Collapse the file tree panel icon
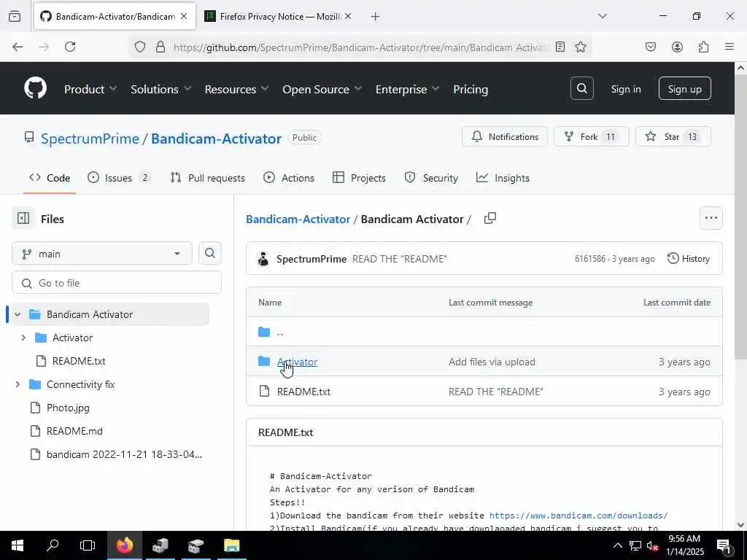Screen dimensions: 747x560 (23, 219)
